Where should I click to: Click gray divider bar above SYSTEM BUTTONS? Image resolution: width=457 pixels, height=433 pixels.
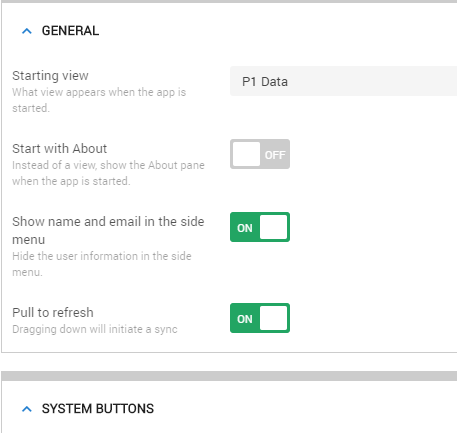pos(229,376)
